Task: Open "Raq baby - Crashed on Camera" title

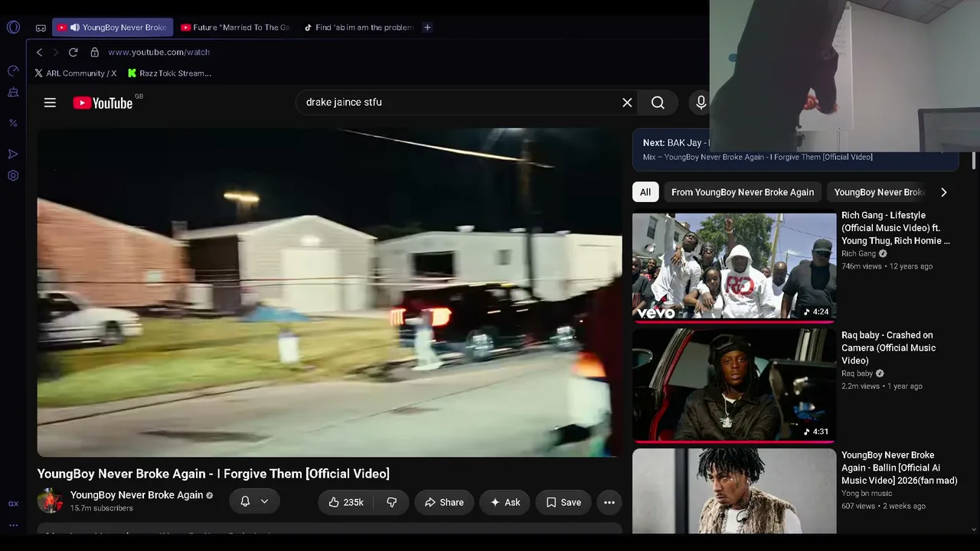Action: click(888, 347)
